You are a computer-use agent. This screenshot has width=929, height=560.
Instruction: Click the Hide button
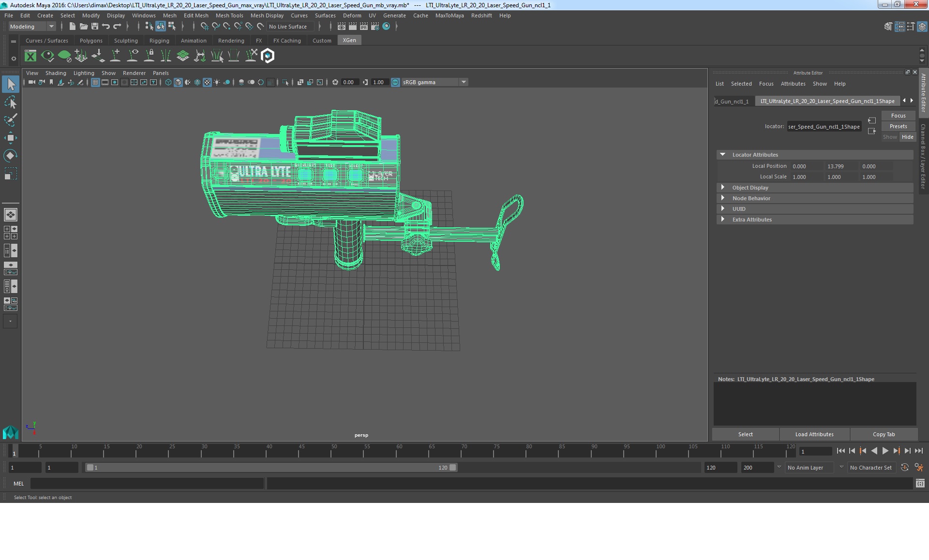pyautogui.click(x=907, y=137)
